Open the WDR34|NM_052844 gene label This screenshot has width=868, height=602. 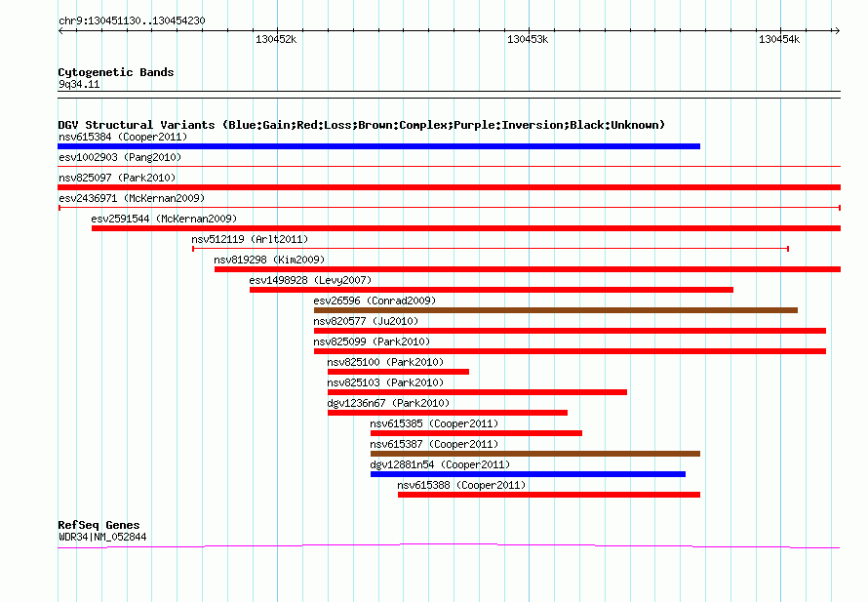pos(102,537)
